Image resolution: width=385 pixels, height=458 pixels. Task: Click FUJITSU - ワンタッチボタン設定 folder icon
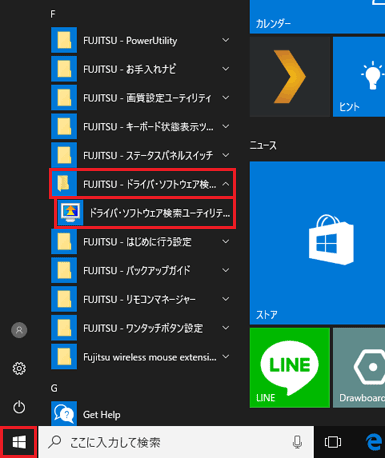(64, 328)
